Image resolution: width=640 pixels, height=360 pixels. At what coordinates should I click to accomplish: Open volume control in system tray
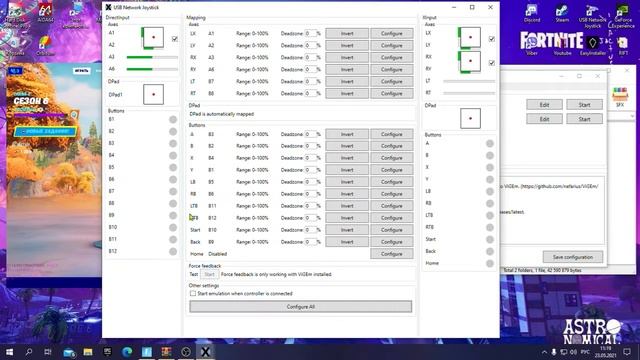(573, 352)
